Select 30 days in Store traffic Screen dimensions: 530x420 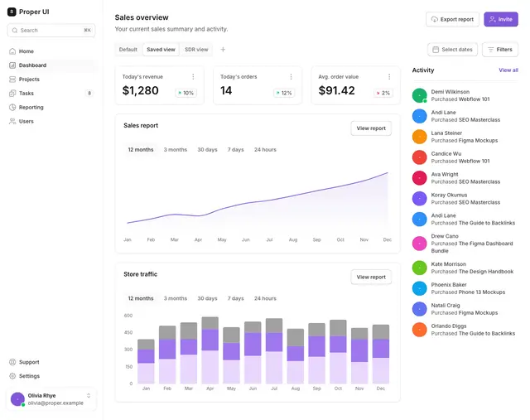pos(207,298)
